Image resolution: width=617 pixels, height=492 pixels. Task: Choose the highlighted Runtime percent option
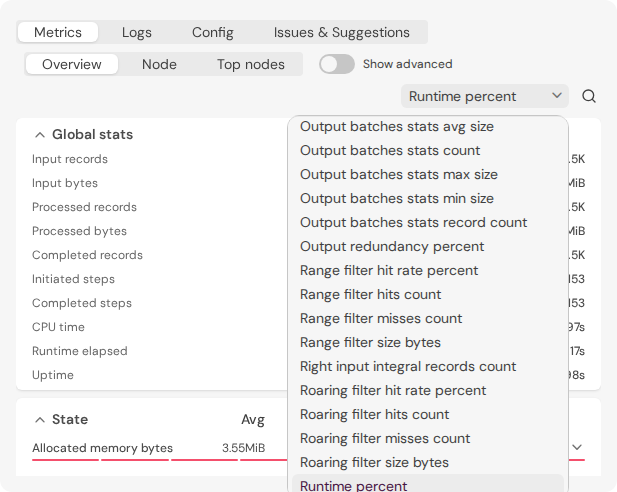point(428,484)
